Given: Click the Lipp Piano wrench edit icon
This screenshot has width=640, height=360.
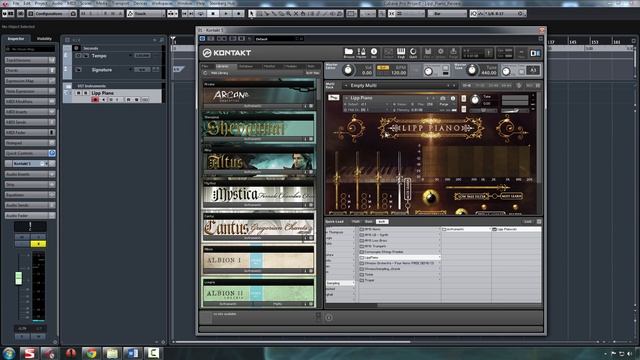Looking at the screenshot, I should pyautogui.click(x=333, y=98).
